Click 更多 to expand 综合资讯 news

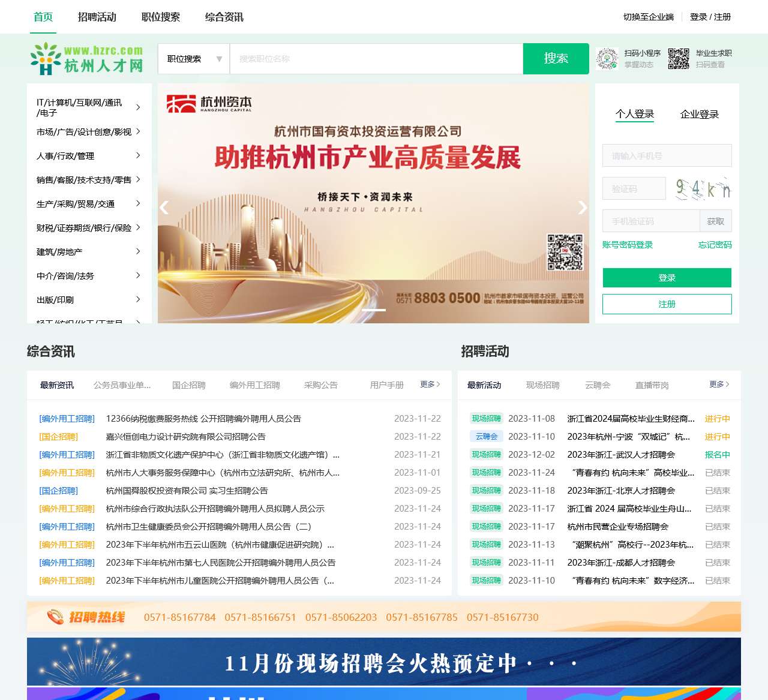click(429, 384)
